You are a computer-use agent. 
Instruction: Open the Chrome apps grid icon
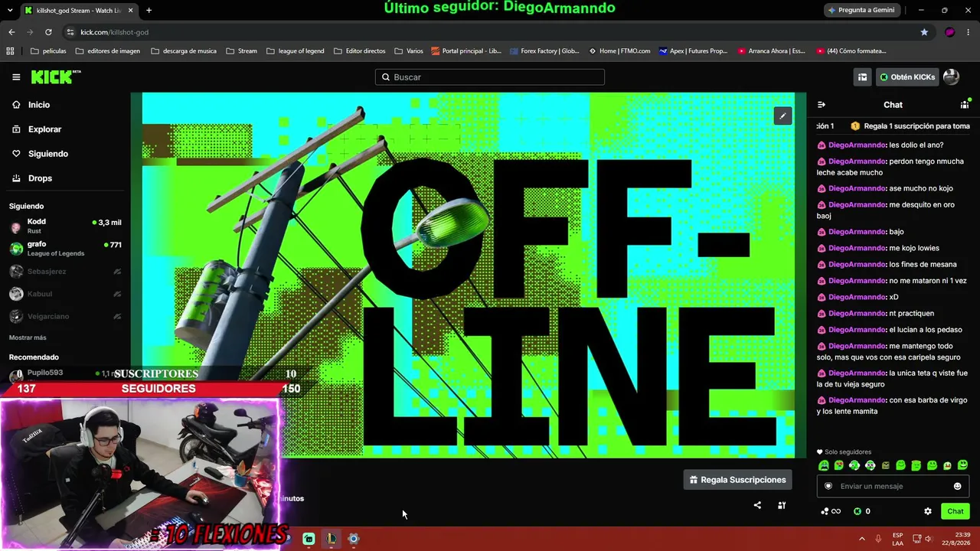(x=10, y=51)
